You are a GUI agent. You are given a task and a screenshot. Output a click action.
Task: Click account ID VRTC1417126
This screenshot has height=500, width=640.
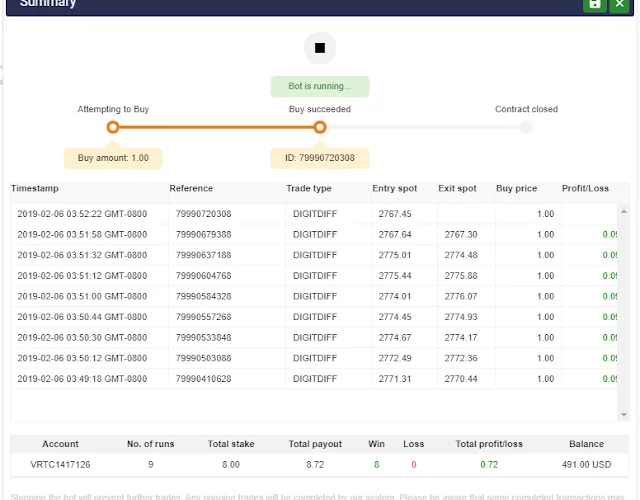click(60, 464)
